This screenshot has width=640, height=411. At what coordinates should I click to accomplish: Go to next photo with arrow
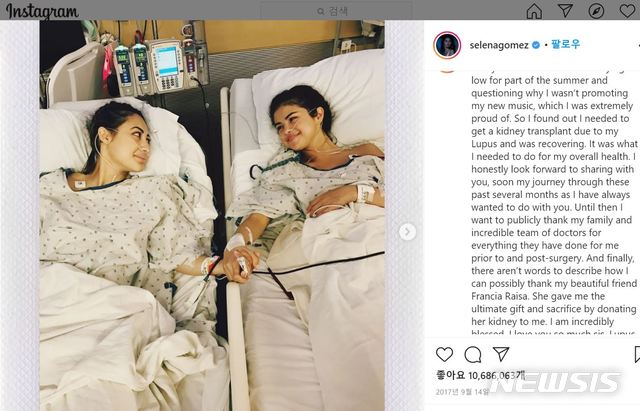(407, 232)
